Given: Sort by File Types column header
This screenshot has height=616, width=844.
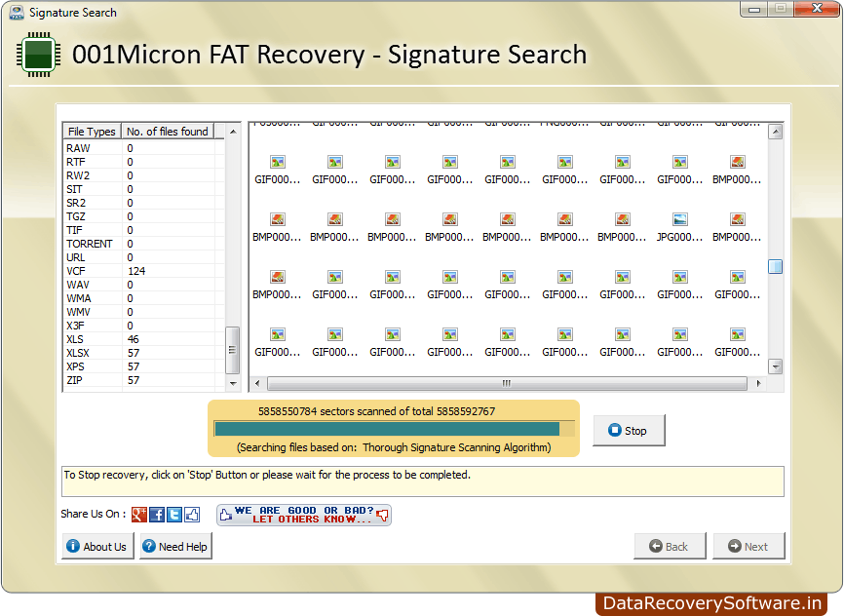Looking at the screenshot, I should click(92, 132).
